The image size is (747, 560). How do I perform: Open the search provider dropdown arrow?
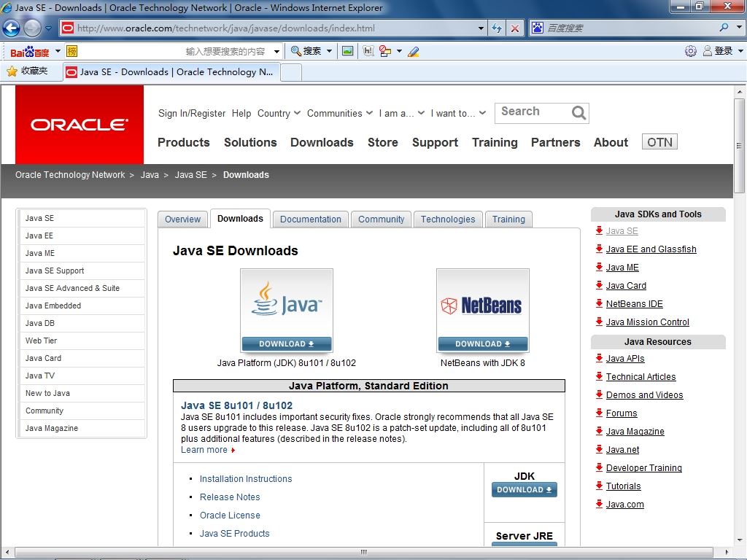coord(740,28)
